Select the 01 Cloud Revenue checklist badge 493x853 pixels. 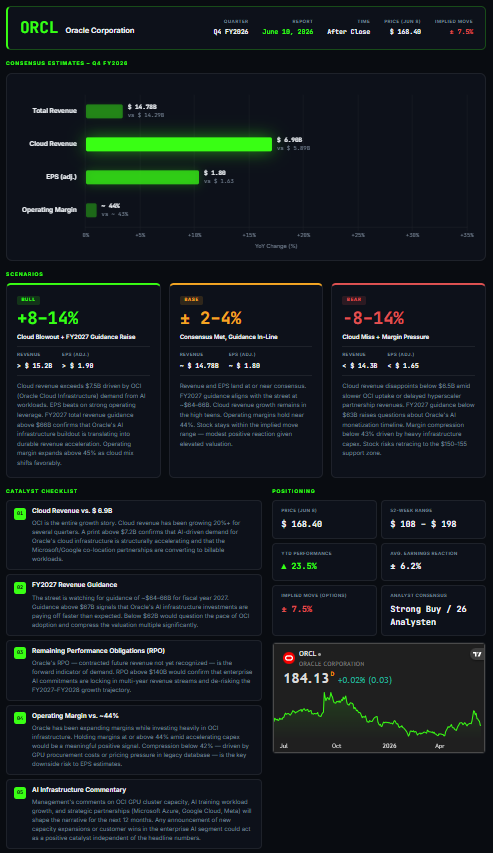[20, 513]
